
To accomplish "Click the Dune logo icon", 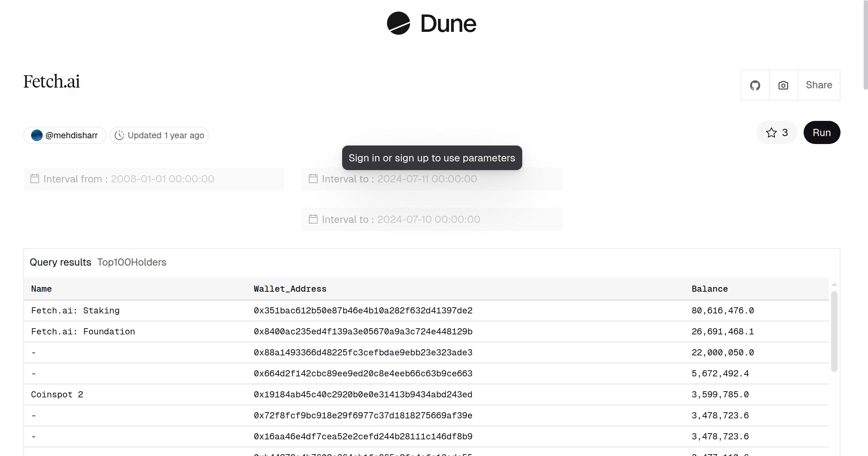I will (398, 24).
